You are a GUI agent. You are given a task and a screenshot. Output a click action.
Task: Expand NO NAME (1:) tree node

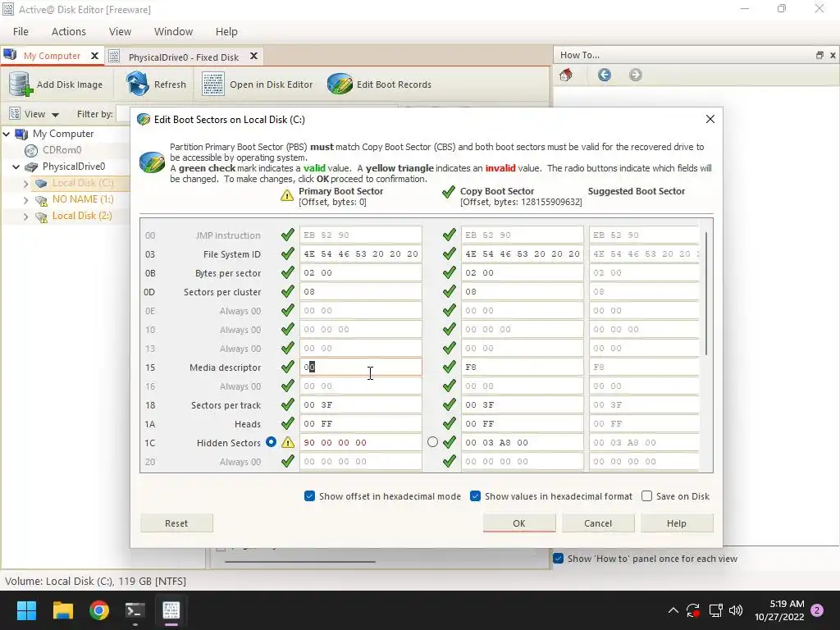(x=25, y=200)
